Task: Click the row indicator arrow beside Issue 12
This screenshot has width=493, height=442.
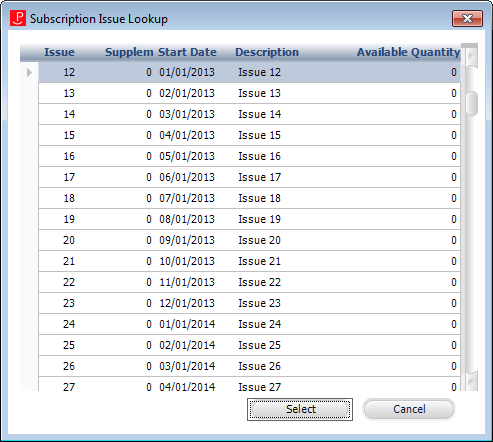Action: (x=29, y=72)
